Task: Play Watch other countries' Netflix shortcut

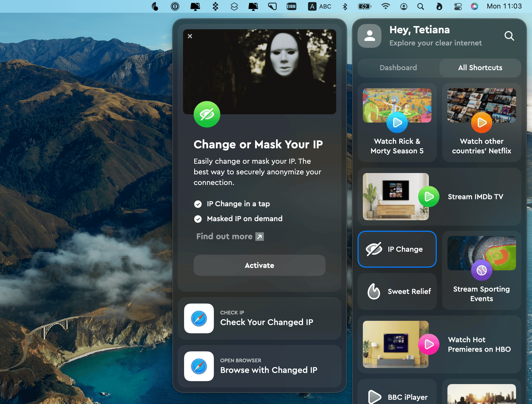Action: [x=482, y=123]
